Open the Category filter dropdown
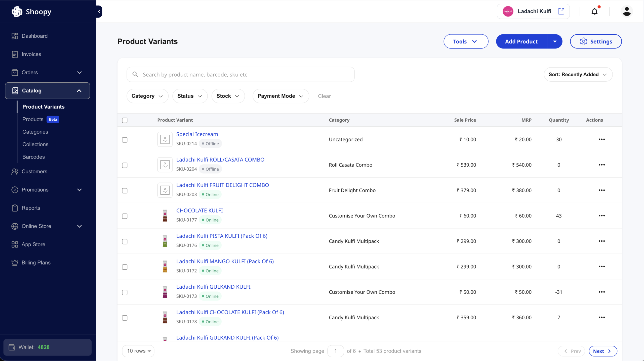The image size is (644, 361). click(147, 96)
